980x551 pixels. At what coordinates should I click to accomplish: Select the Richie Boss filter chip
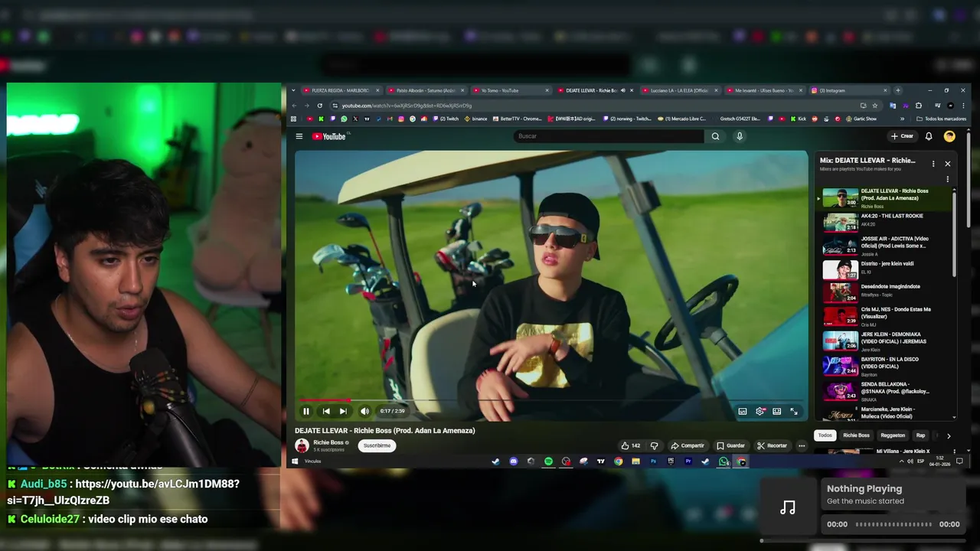[x=856, y=435]
